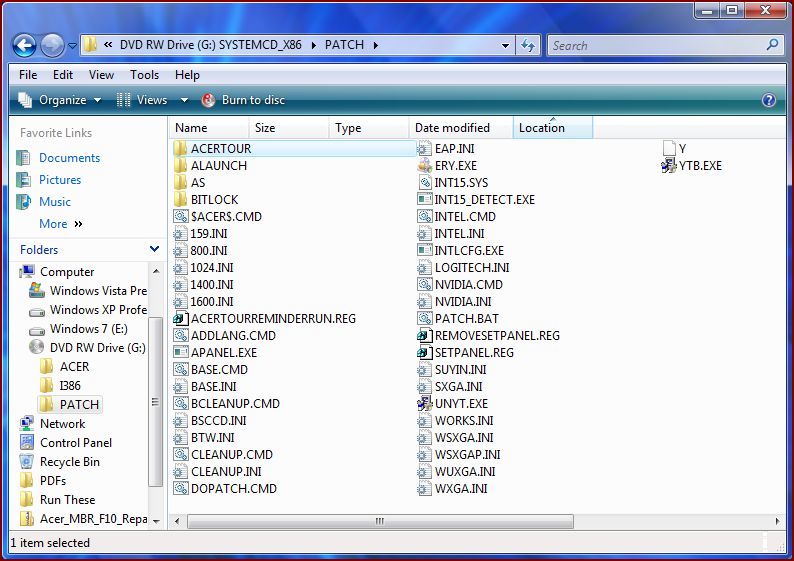Select the APANEL.EXE application icon
This screenshot has height=561, width=794.
(x=180, y=352)
